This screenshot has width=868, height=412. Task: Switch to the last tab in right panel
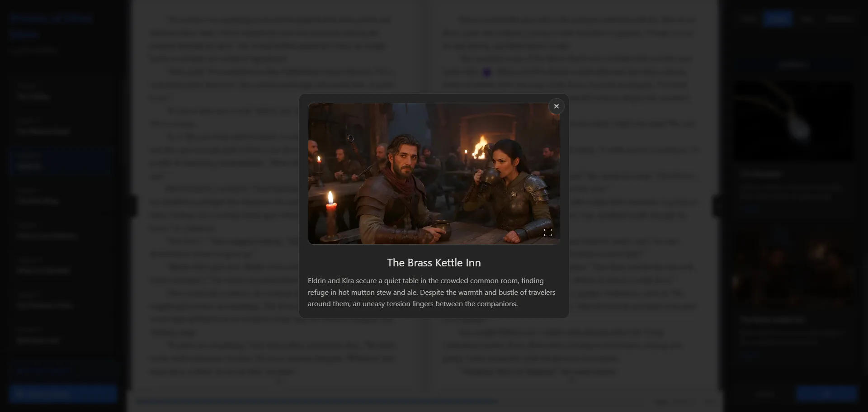click(x=839, y=19)
